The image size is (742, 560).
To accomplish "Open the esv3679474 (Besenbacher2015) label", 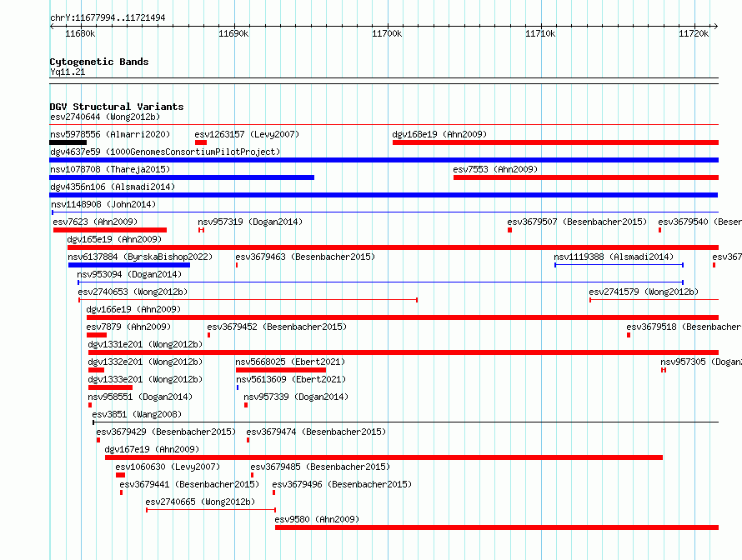I will (x=316, y=432).
